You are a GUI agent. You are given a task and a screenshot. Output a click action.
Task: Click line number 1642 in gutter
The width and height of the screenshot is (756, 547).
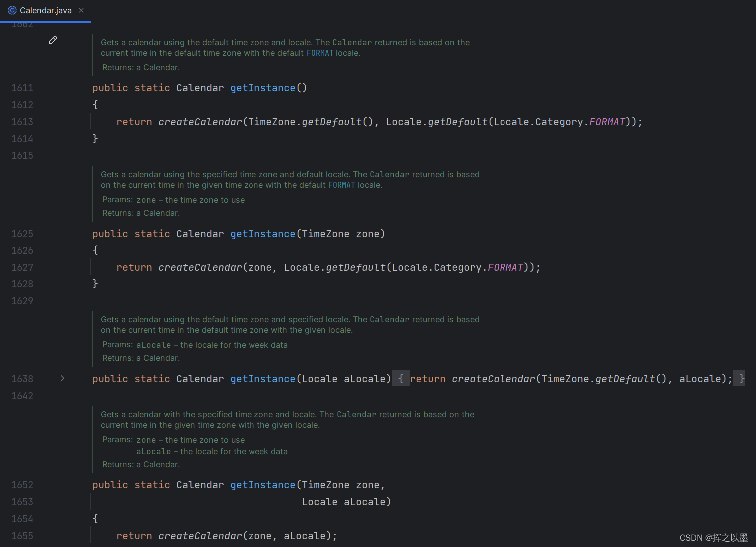coord(22,396)
